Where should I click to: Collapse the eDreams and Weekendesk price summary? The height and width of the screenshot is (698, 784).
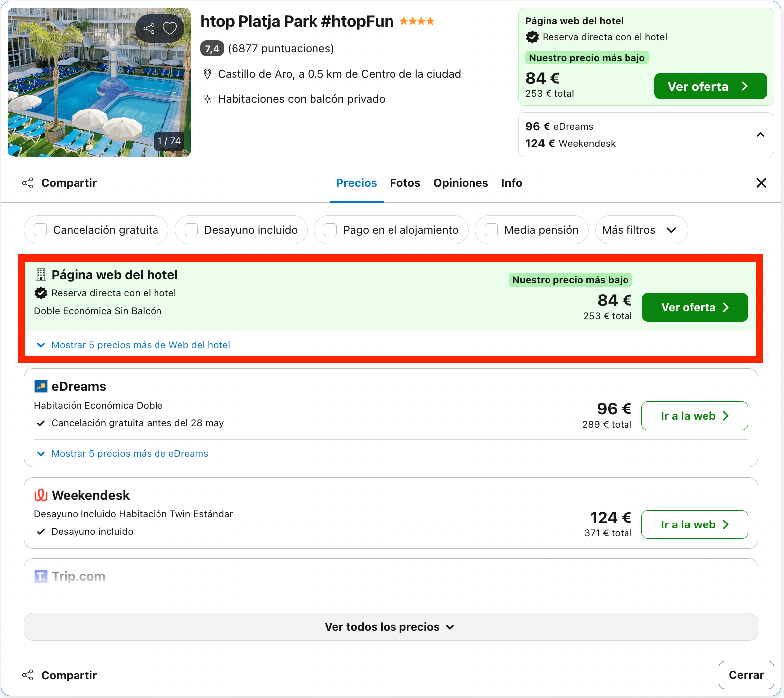(760, 135)
